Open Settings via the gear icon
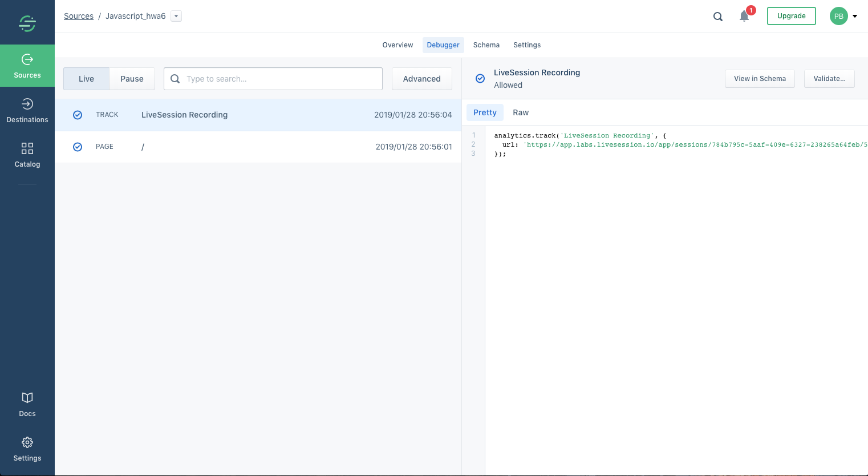Viewport: 868px width, 476px height. (x=27, y=448)
